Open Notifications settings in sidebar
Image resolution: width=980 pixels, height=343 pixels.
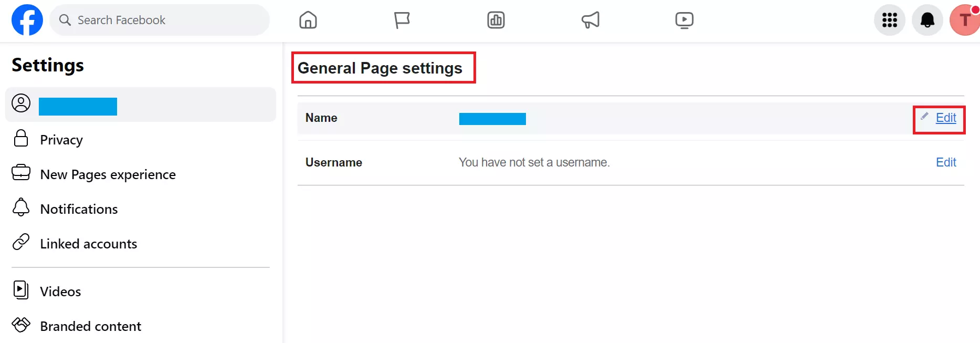79,209
